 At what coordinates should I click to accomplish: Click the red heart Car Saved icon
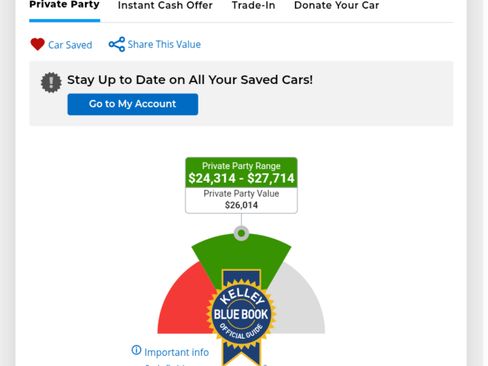(x=37, y=44)
